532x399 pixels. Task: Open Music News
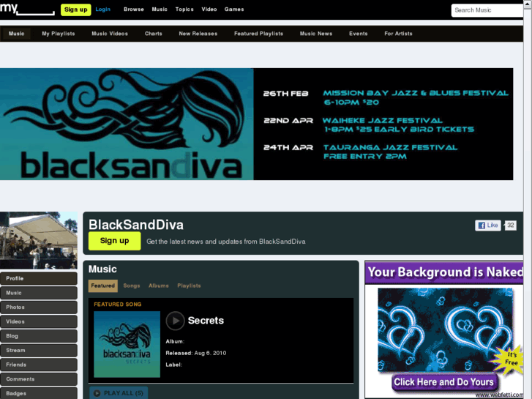pos(316,34)
